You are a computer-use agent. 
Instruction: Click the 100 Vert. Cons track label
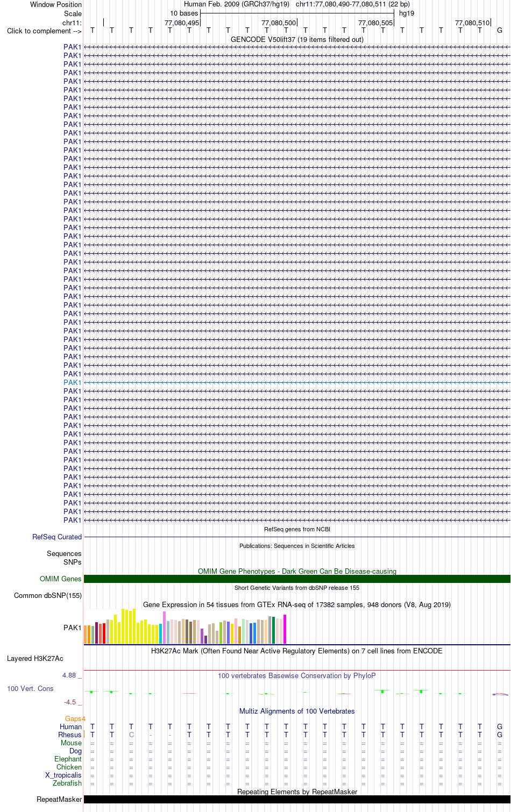tap(30, 688)
